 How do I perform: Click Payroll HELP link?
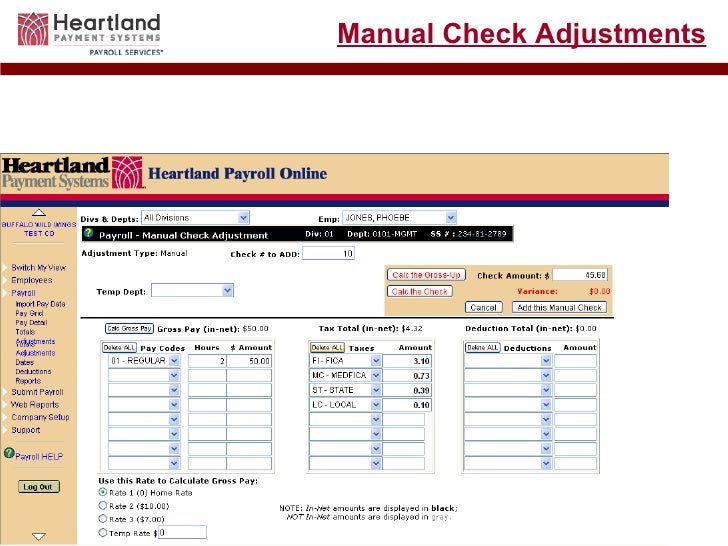(39, 456)
